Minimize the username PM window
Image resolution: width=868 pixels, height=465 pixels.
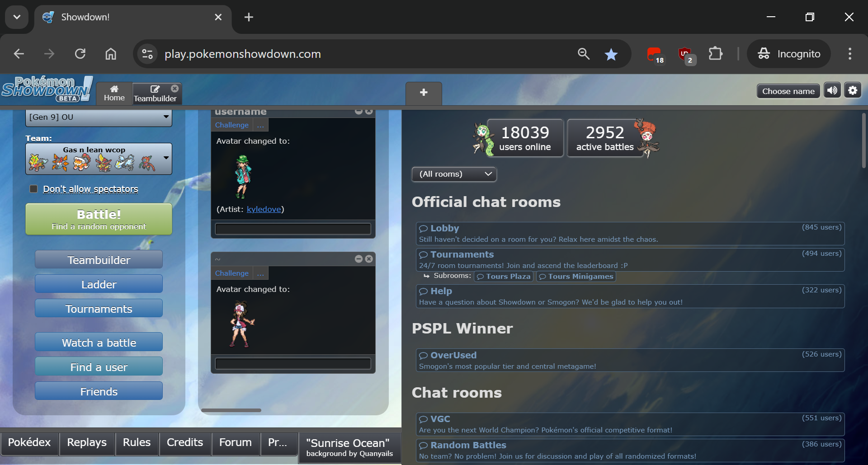coord(359,111)
